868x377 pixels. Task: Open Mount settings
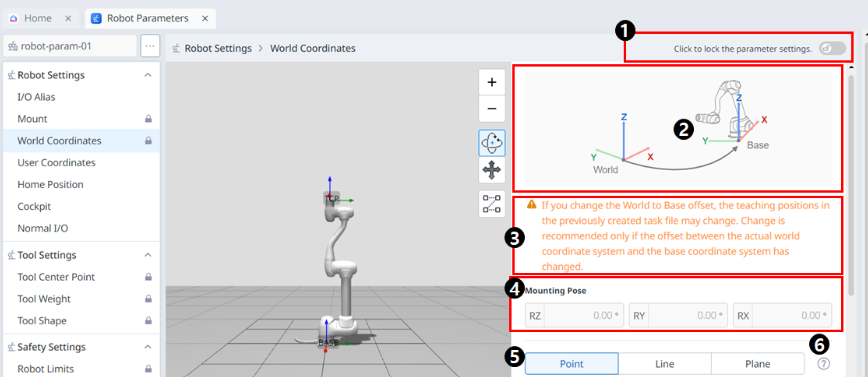(x=81, y=119)
